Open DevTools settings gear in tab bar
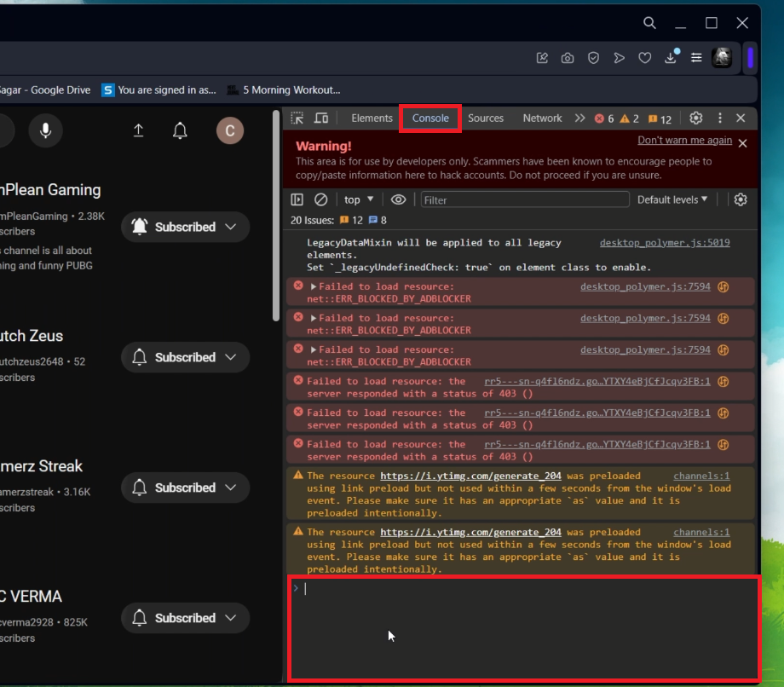This screenshot has height=687, width=784. [x=696, y=118]
